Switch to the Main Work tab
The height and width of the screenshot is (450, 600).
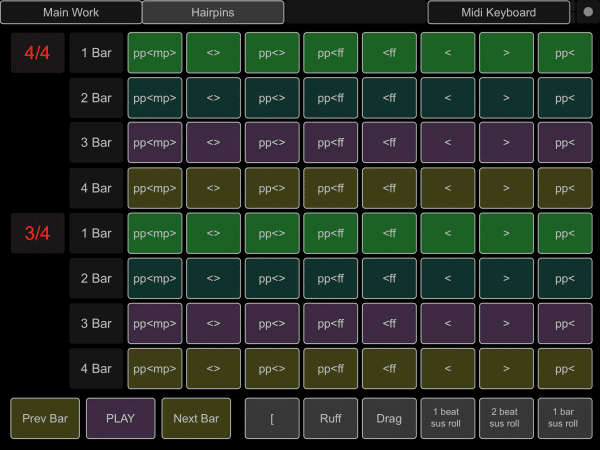pyautogui.click(x=70, y=13)
